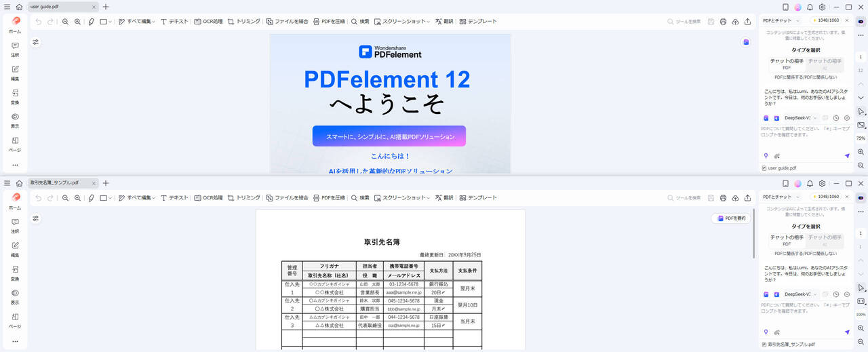Select トリミング in the user guide window
This screenshot has height=352, width=868.
click(244, 22)
